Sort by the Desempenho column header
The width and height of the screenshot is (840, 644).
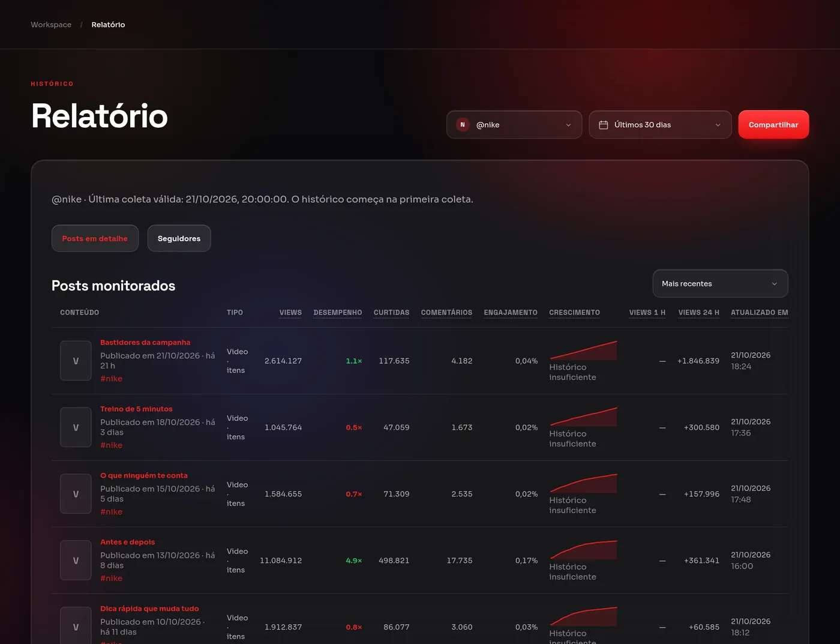(338, 313)
